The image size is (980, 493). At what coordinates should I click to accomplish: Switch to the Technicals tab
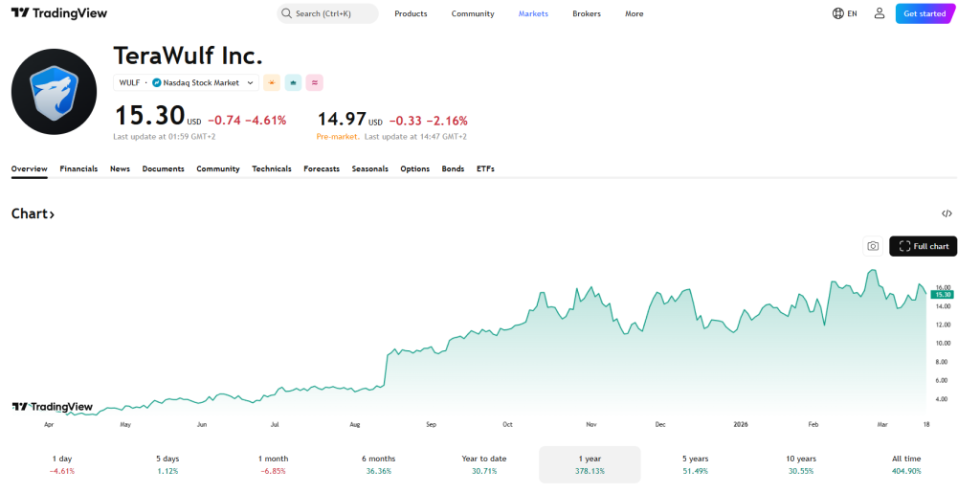271,168
